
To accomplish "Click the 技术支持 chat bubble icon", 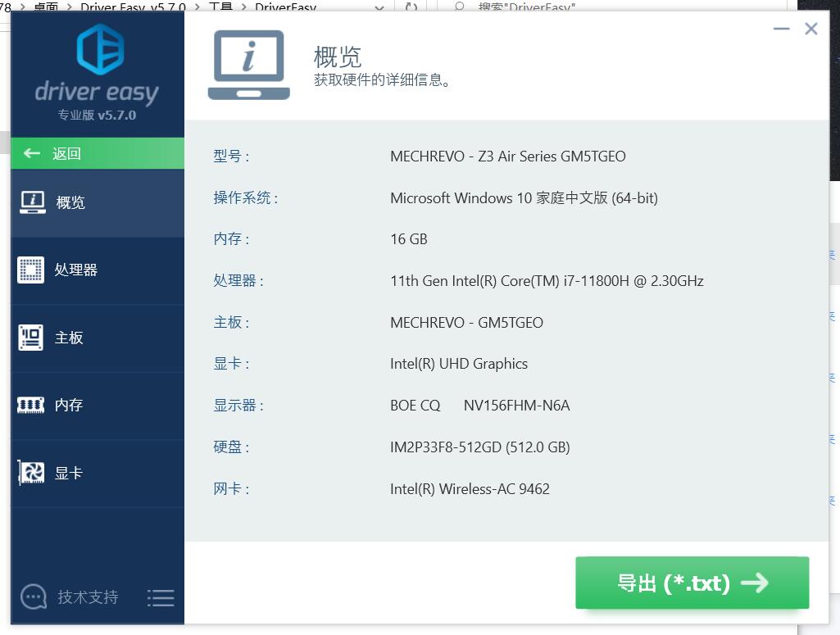I will (34, 596).
